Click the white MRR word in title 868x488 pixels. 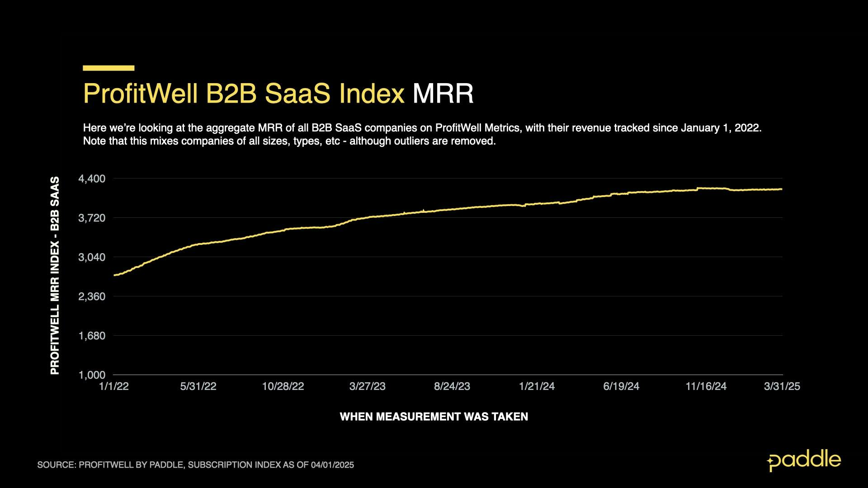443,94
